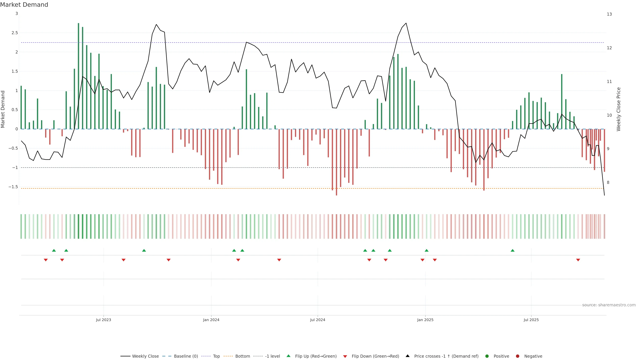Viewport: 644px width, 362px height.
Task: Click the Jul 2025 x-axis label
Action: click(531, 320)
